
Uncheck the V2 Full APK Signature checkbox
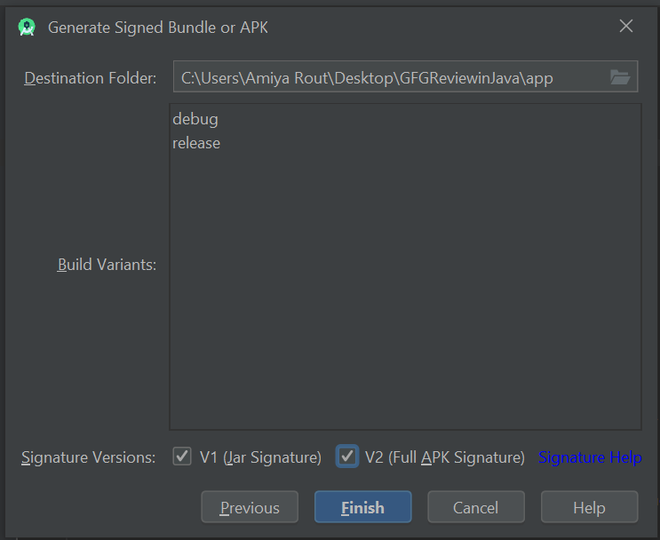(x=347, y=457)
